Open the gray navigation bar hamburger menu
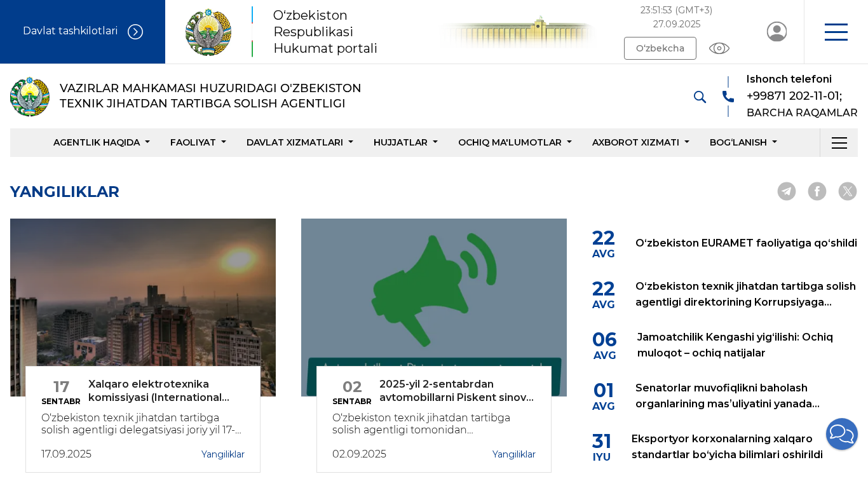The width and height of the screenshot is (868, 488). point(839,142)
